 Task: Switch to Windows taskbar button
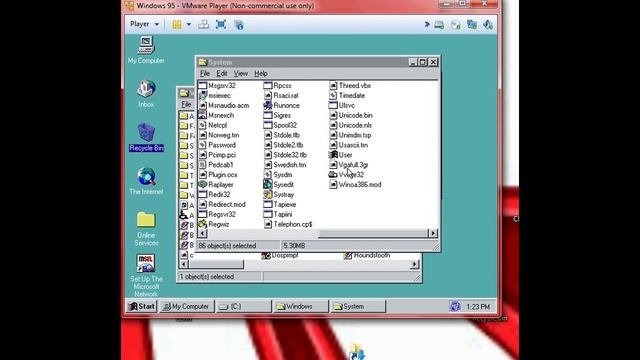[x=300, y=306]
